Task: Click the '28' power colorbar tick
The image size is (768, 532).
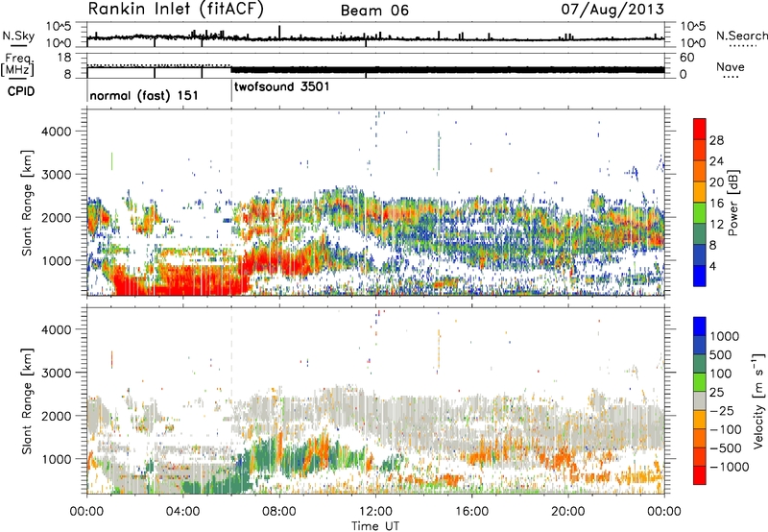Action: [716, 140]
